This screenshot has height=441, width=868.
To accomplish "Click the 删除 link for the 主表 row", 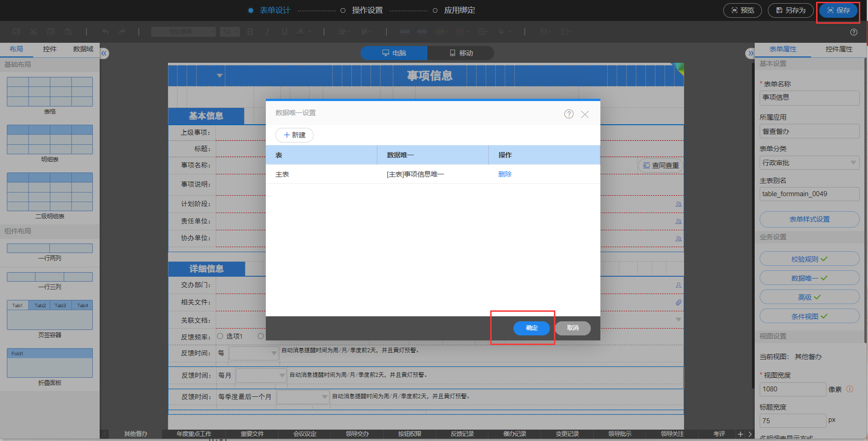I will pyautogui.click(x=505, y=174).
